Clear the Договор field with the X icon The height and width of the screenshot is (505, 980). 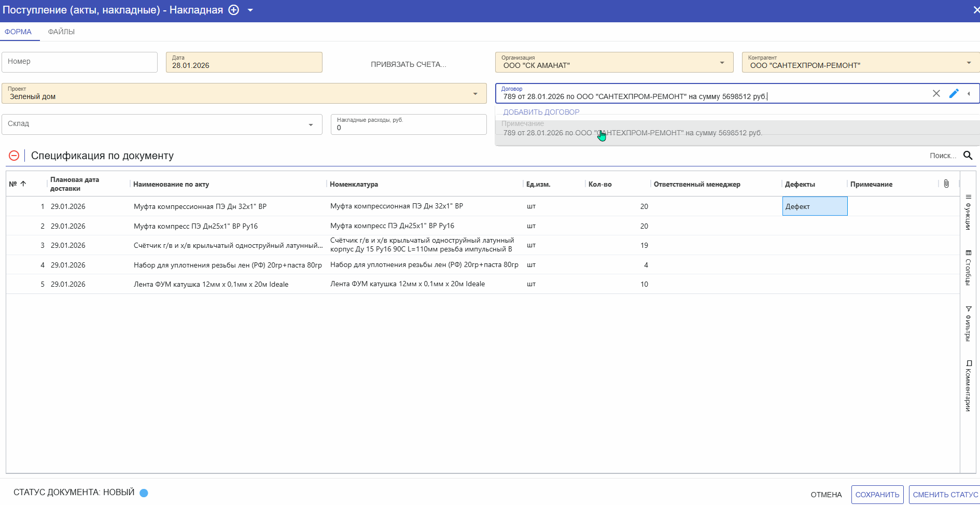pyautogui.click(x=936, y=94)
